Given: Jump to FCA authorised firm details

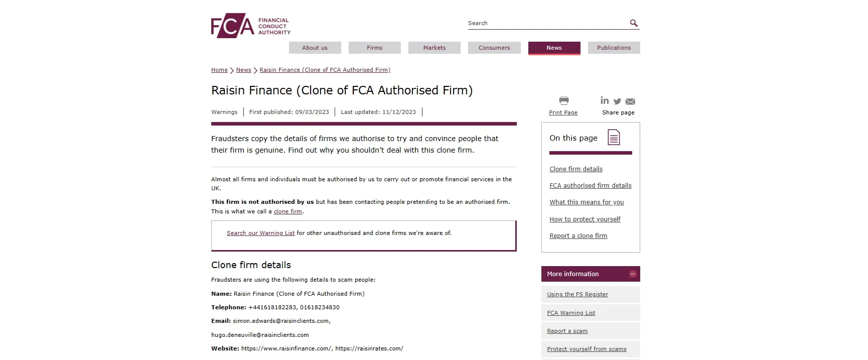Looking at the screenshot, I should tap(591, 186).
